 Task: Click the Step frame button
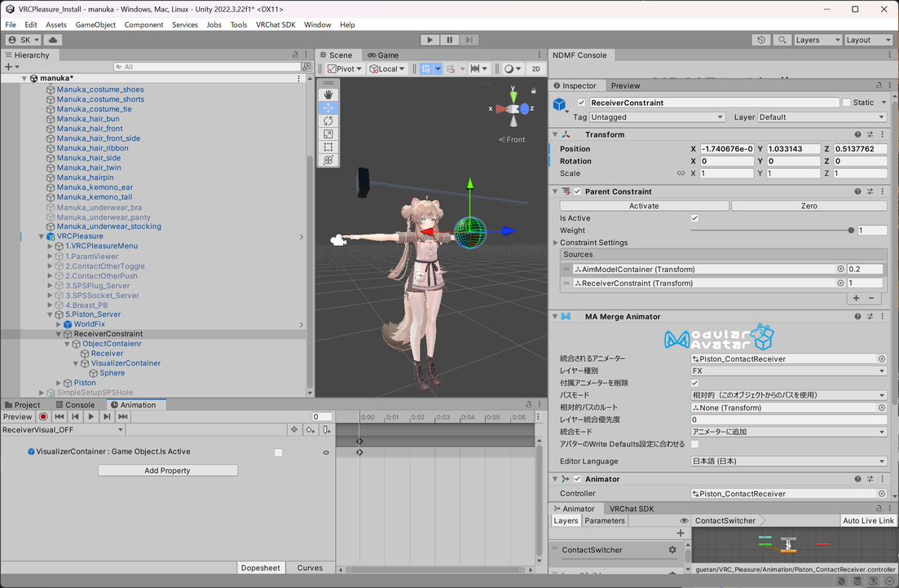pyautogui.click(x=469, y=40)
